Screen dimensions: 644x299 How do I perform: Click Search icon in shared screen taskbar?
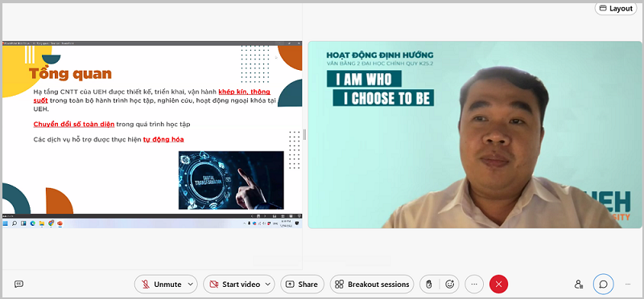14,223
